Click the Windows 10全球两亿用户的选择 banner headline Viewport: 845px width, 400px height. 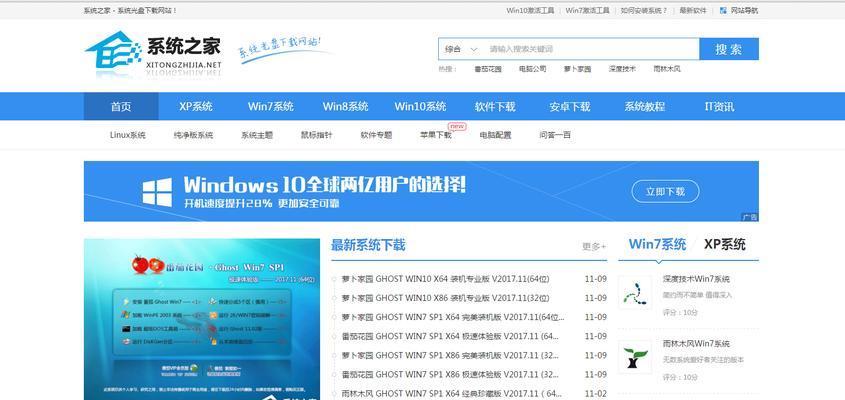tap(324, 185)
